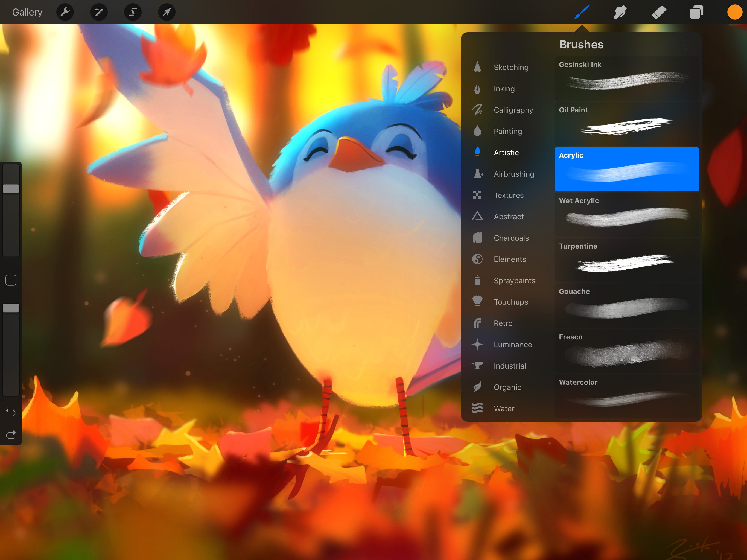Expand the Painting brush category
Screen dimensions: 747x560
507,131
